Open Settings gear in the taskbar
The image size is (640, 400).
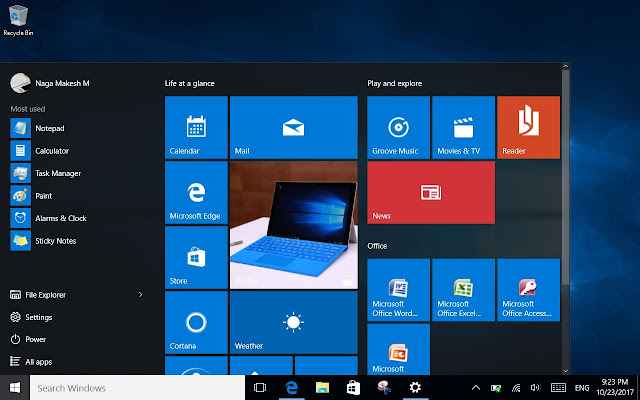click(x=415, y=387)
